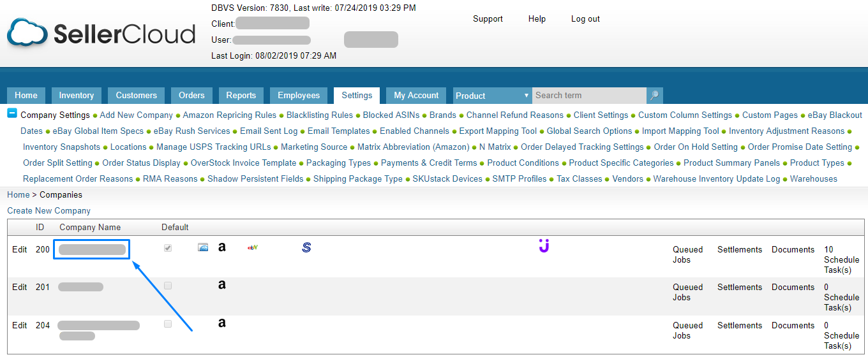The image size is (868, 357).
Task: Collapse the Company Settings menu minus icon
Action: pos(12,113)
